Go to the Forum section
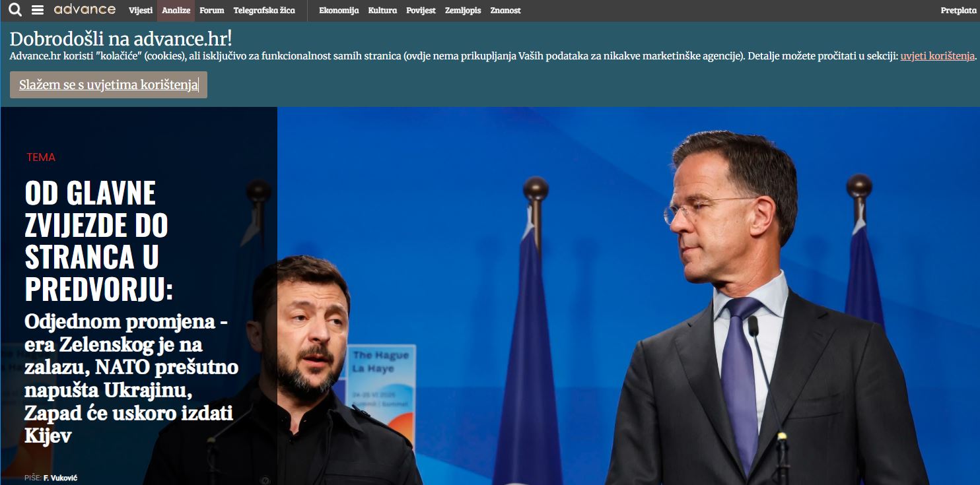This screenshot has height=485, width=980. (x=212, y=11)
